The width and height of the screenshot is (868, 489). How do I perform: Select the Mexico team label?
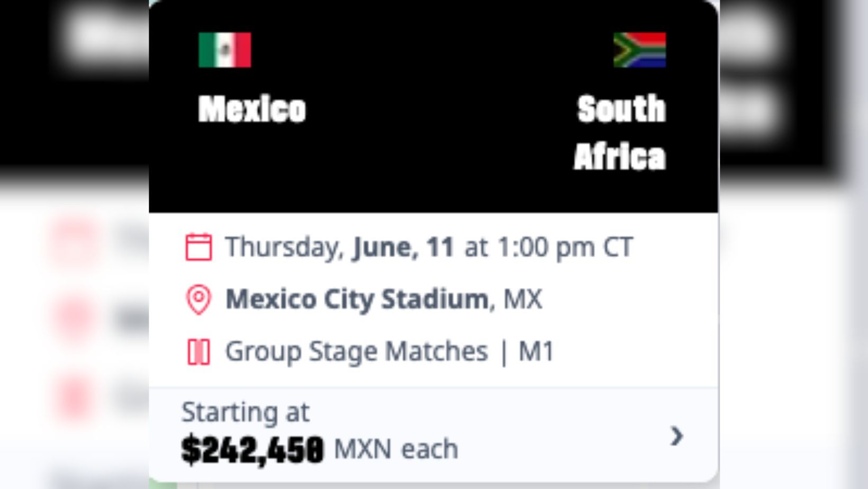point(252,110)
